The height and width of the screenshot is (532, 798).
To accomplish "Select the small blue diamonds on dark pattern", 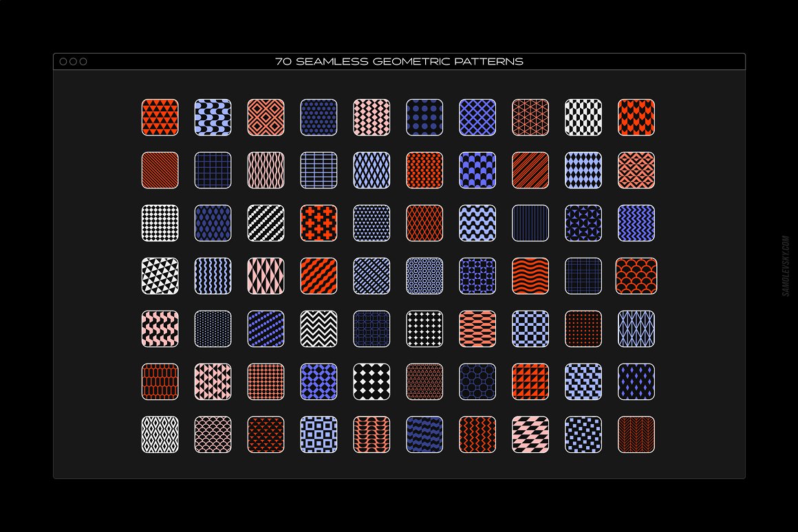I will point(636,382).
